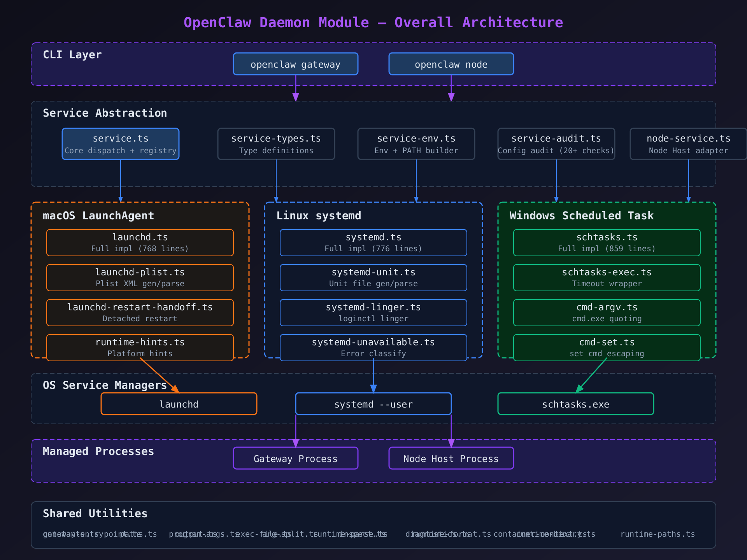This screenshot has width=747, height=560.
Task: Click the openclaw node box
Action: coord(451,64)
